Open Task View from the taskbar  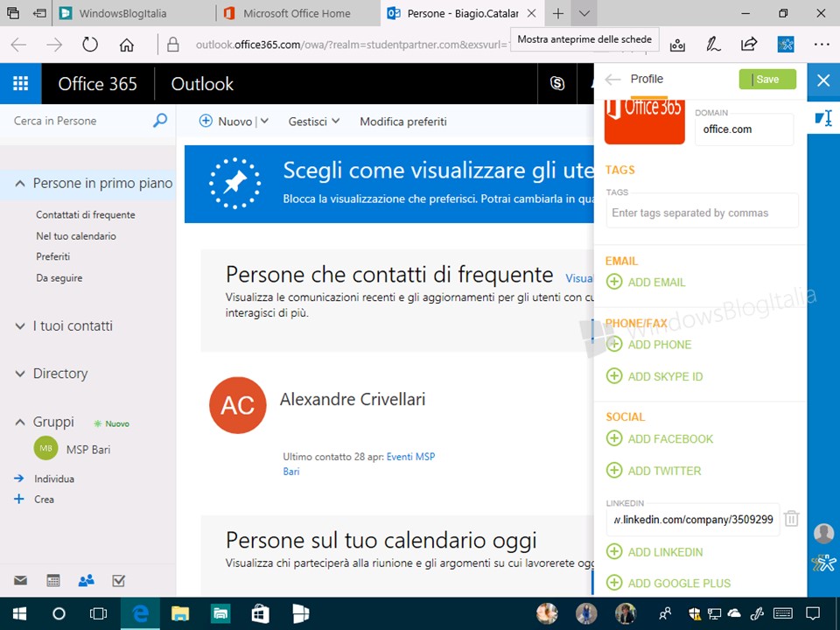[x=99, y=614]
